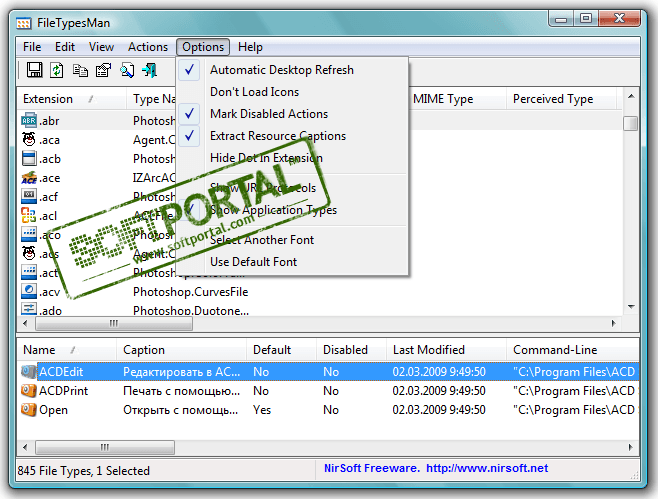Viewport: 658px width, 499px height.
Task: Choose Use Default Font menu entry
Action: coord(292,261)
